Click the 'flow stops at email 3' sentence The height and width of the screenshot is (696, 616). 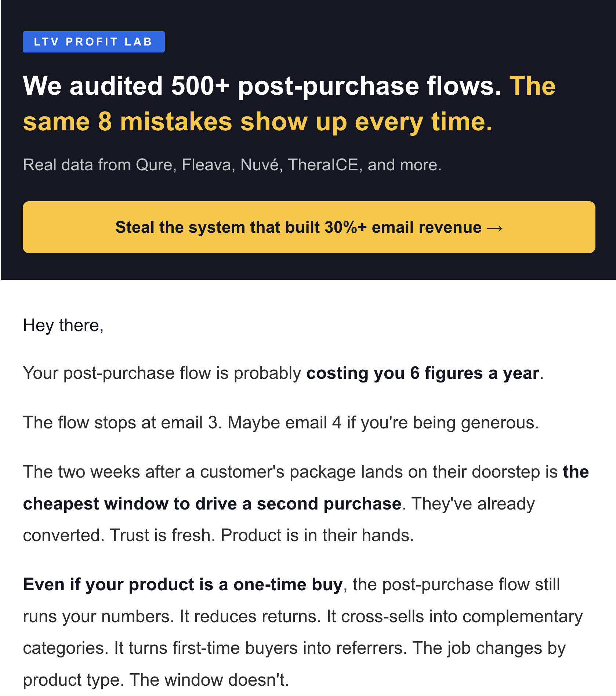(x=122, y=423)
